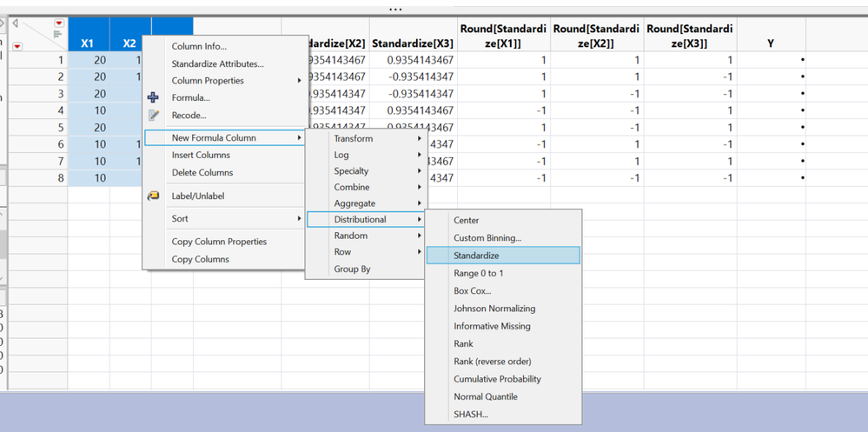This screenshot has height=432, width=868.
Task: Click the Y cell in row 1
Action: (771, 60)
